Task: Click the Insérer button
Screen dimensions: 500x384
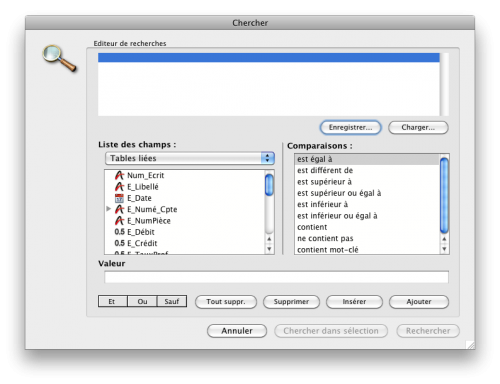Action: pos(354,302)
